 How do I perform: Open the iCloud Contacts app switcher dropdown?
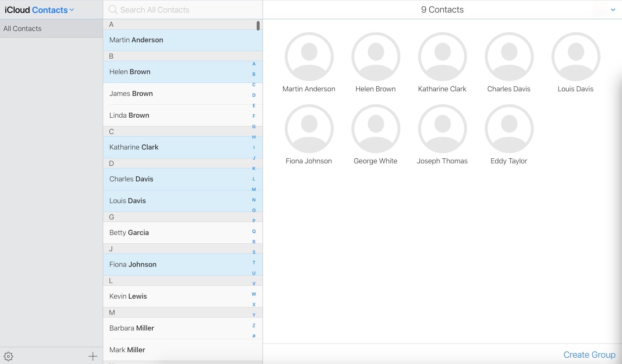[39, 10]
